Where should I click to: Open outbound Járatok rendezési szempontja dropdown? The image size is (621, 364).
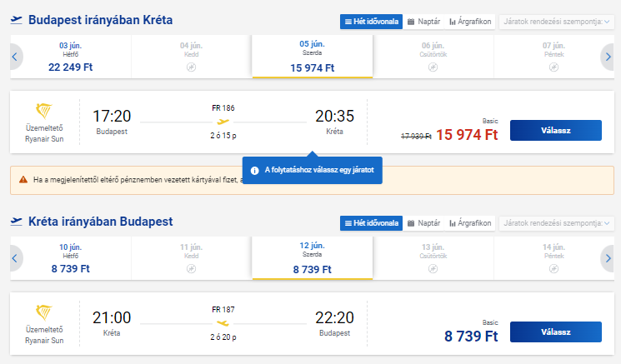(x=557, y=22)
